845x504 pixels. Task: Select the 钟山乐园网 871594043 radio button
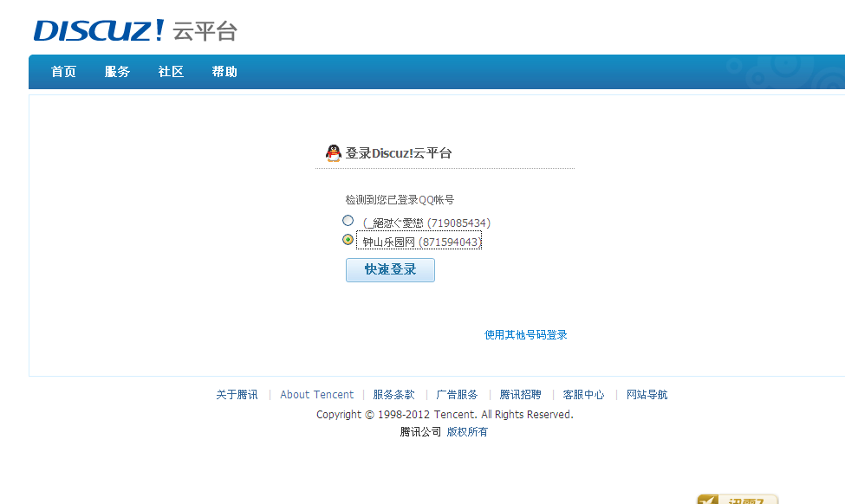[348, 240]
